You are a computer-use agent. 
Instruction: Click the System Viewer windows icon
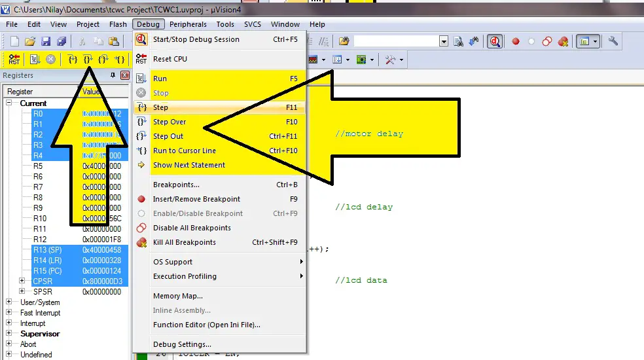coord(361,60)
